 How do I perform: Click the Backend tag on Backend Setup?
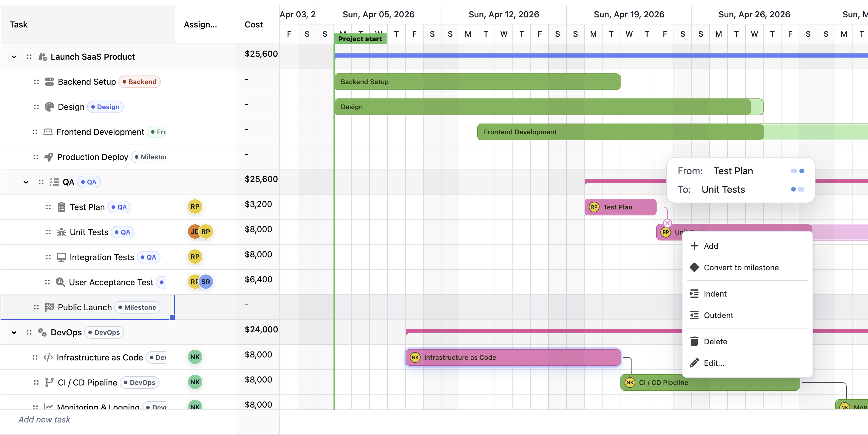pyautogui.click(x=139, y=82)
